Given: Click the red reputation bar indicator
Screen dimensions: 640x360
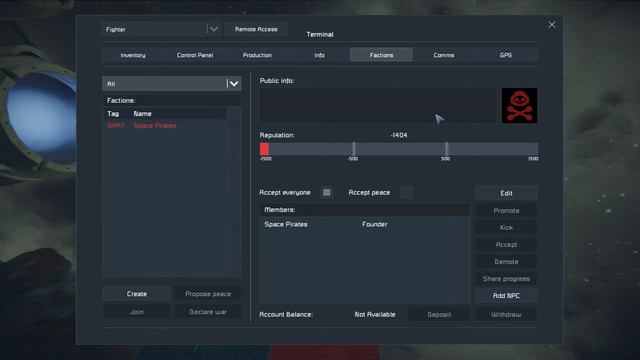Looking at the screenshot, I should (x=264, y=149).
